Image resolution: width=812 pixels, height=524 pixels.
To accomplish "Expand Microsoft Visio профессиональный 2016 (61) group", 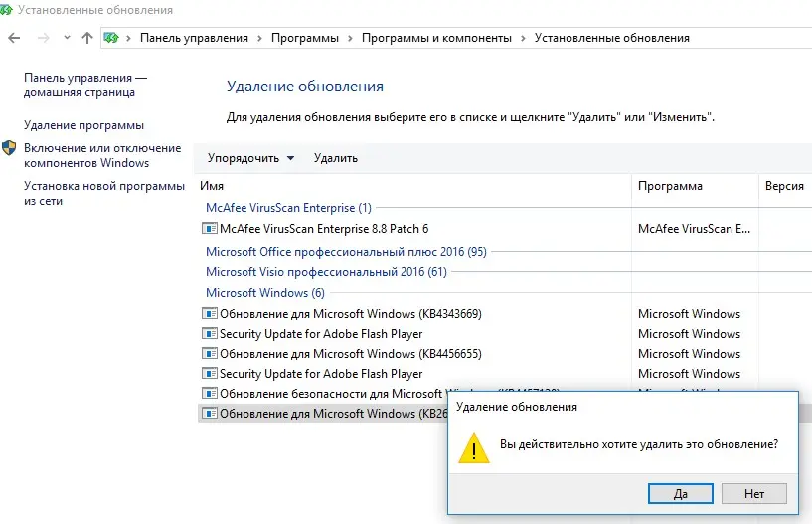I will 326,272.
